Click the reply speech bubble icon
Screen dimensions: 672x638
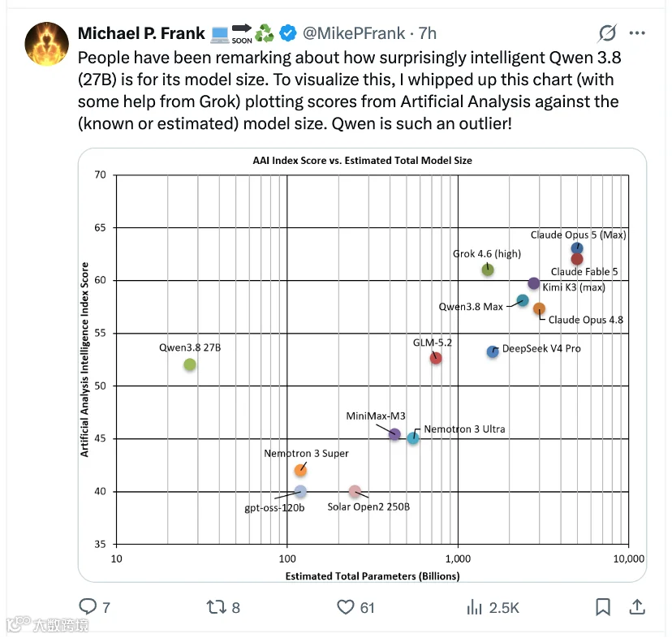[x=88, y=606]
